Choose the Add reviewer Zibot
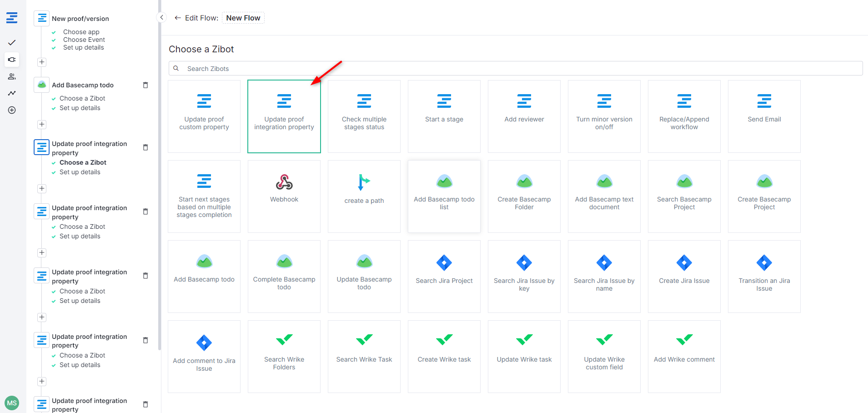Screen dimensions: 868x413 (524, 116)
